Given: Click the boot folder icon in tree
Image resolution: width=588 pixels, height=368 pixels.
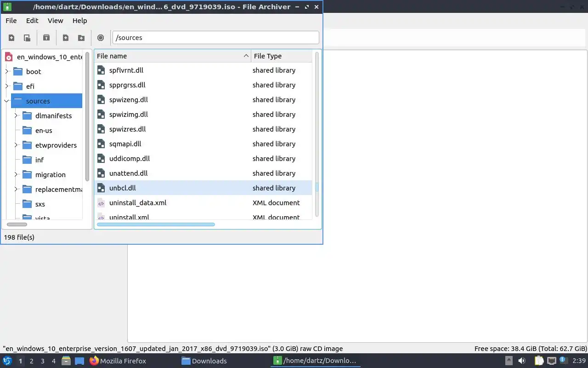Looking at the screenshot, I should point(18,71).
